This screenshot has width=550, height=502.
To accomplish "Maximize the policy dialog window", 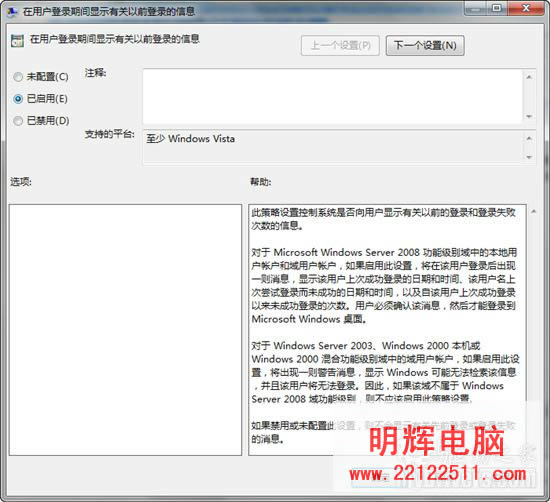I will click(496, 8).
